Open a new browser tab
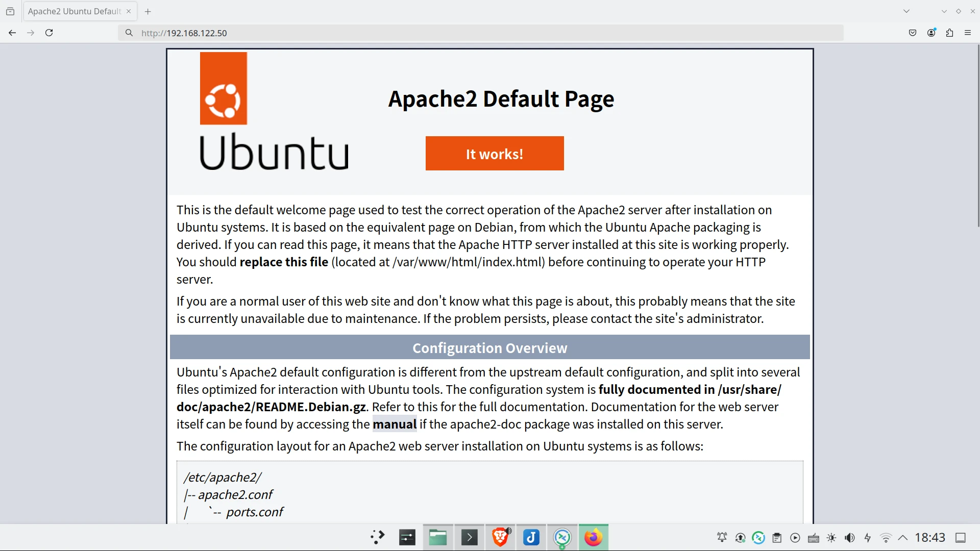 [148, 11]
